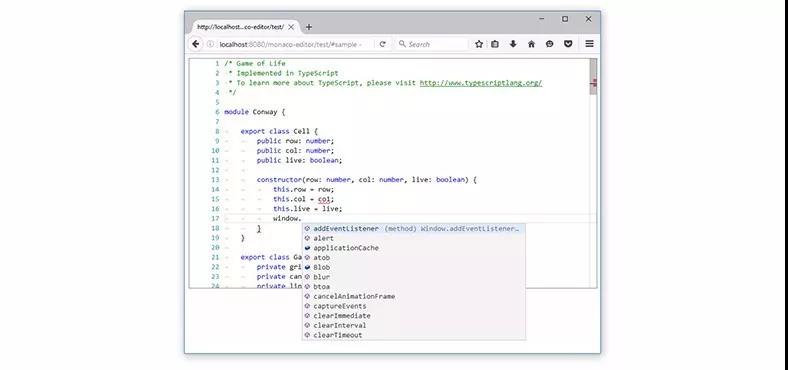Image resolution: width=788 pixels, height=370 pixels.
Task: Pick the cancelAnimationFrame suggestion
Action: point(414,297)
